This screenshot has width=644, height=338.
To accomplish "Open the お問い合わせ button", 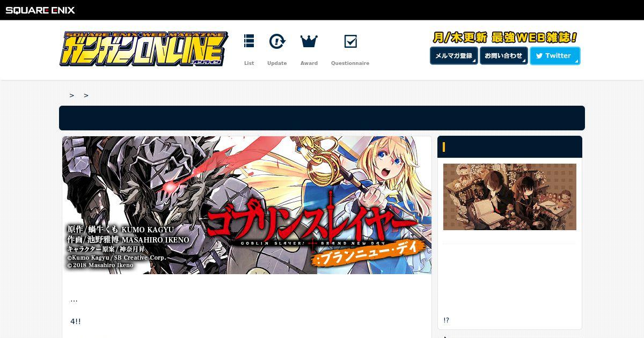I will [x=503, y=56].
